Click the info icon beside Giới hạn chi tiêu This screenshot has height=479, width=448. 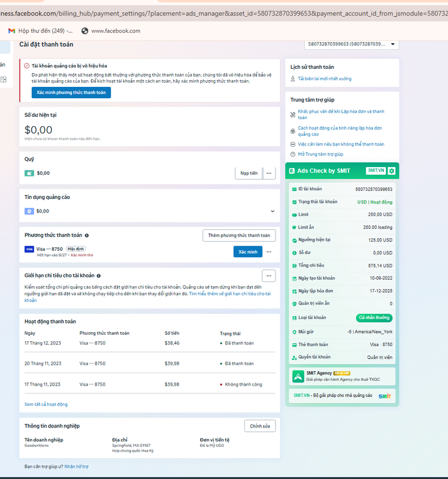click(x=99, y=275)
